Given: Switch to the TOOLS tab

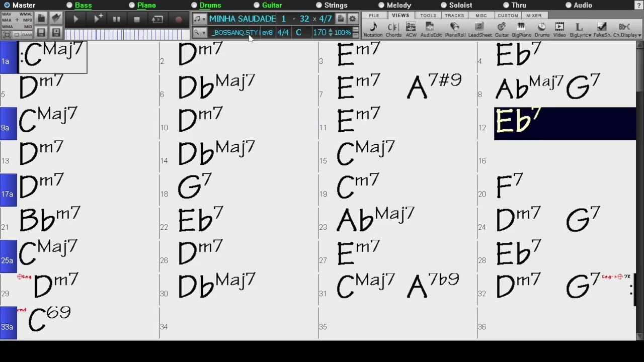Looking at the screenshot, I should tap(428, 16).
